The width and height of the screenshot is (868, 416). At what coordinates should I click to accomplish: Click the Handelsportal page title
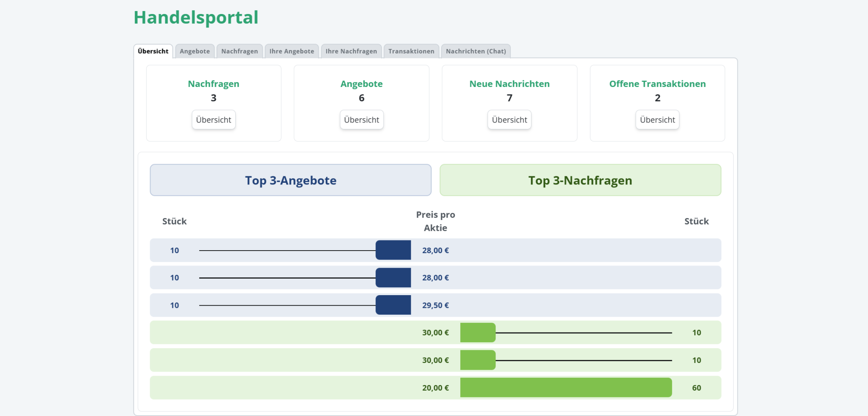(x=196, y=17)
